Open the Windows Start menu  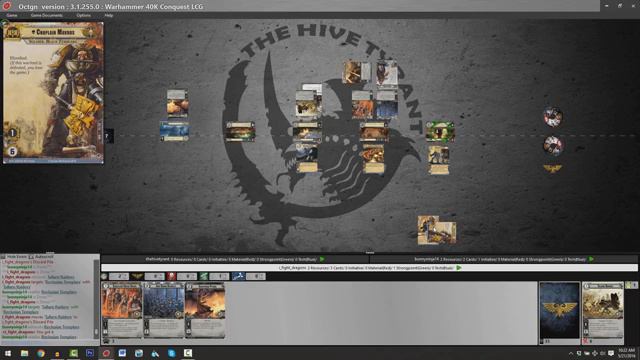coord(8,353)
